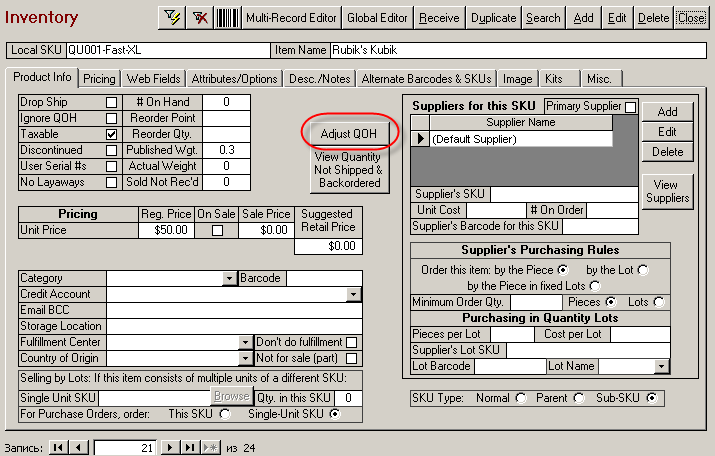Go to next record arrow

coord(170,447)
